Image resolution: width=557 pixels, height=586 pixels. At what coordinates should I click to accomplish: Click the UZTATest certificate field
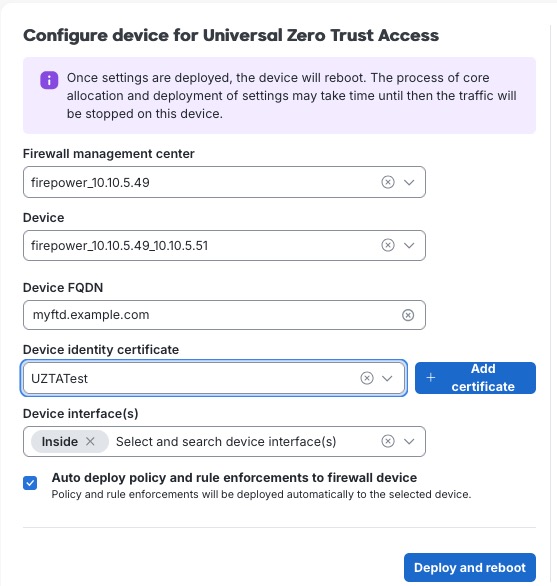(214, 378)
